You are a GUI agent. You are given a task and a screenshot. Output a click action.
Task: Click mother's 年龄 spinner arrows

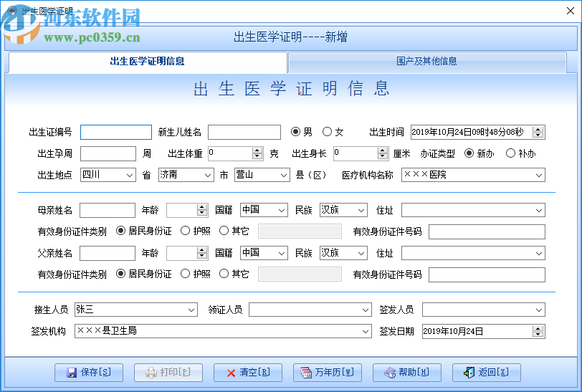click(202, 211)
